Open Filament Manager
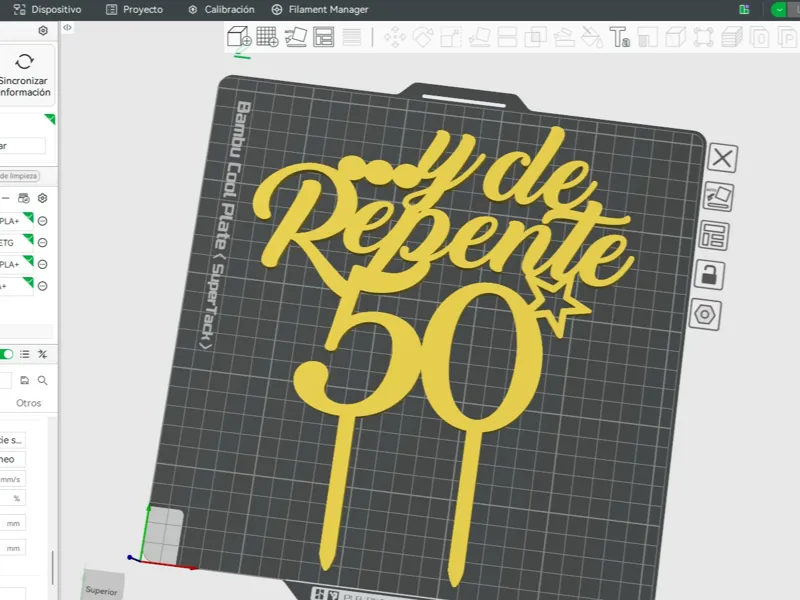The width and height of the screenshot is (800, 600). [x=320, y=9]
